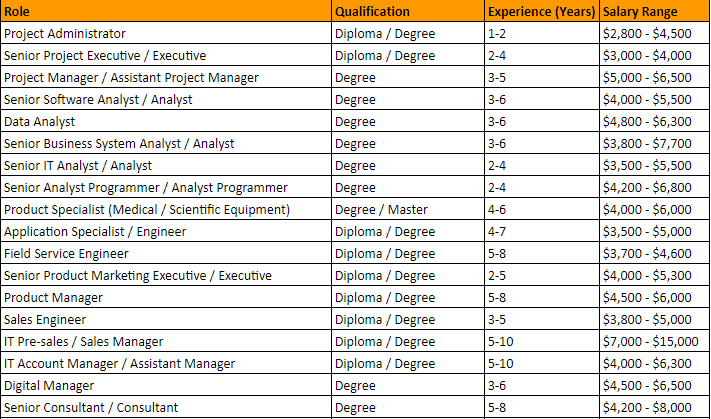The image size is (711, 419).
Task: Click the $4,200 - $8,000 salary cell
Action: (654, 407)
